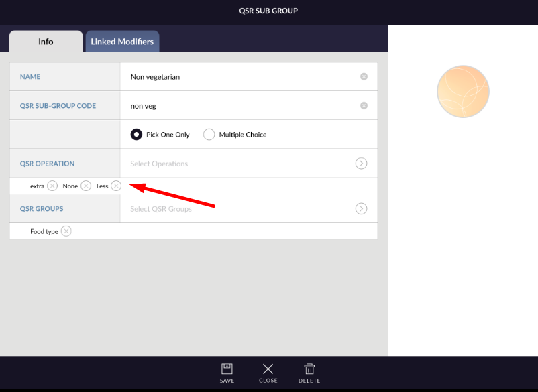Remove the 'Less' operation tag

(116, 186)
